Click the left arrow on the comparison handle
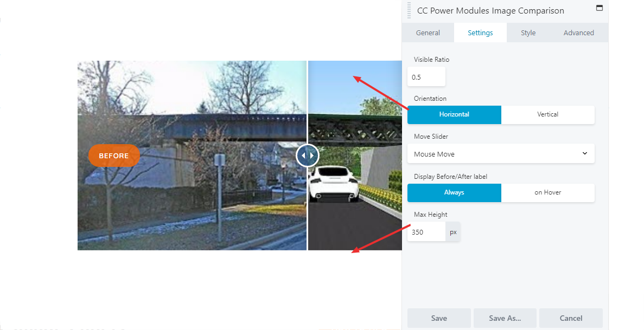This screenshot has width=644, height=330. click(x=303, y=156)
